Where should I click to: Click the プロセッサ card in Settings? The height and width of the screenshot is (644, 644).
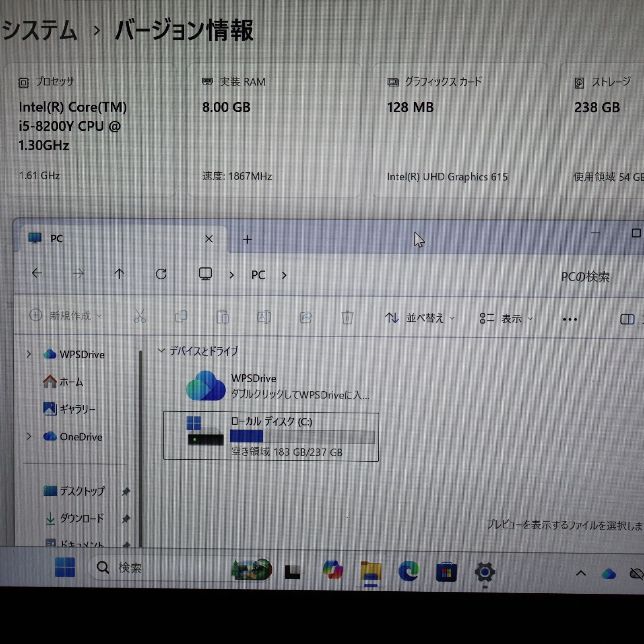pyautogui.click(x=90, y=130)
